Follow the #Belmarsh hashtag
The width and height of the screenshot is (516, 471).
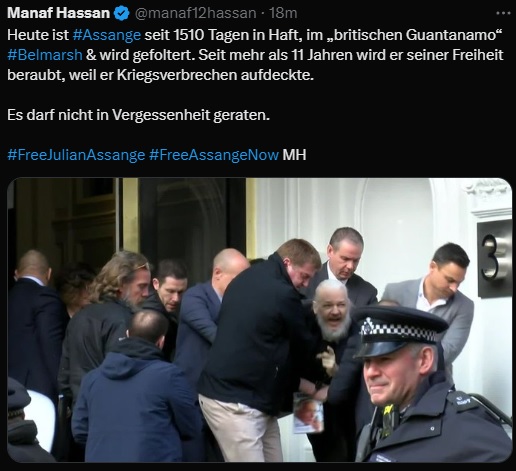[45, 55]
